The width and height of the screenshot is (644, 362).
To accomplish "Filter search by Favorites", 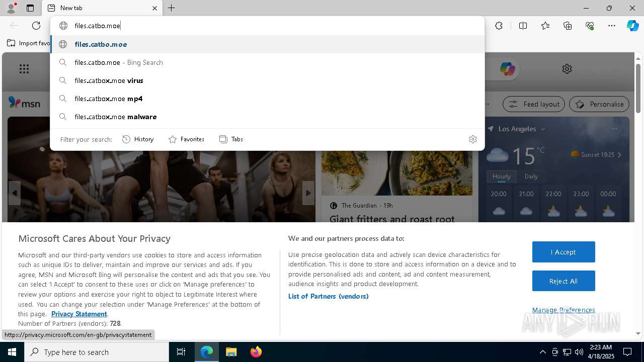I will [186, 139].
